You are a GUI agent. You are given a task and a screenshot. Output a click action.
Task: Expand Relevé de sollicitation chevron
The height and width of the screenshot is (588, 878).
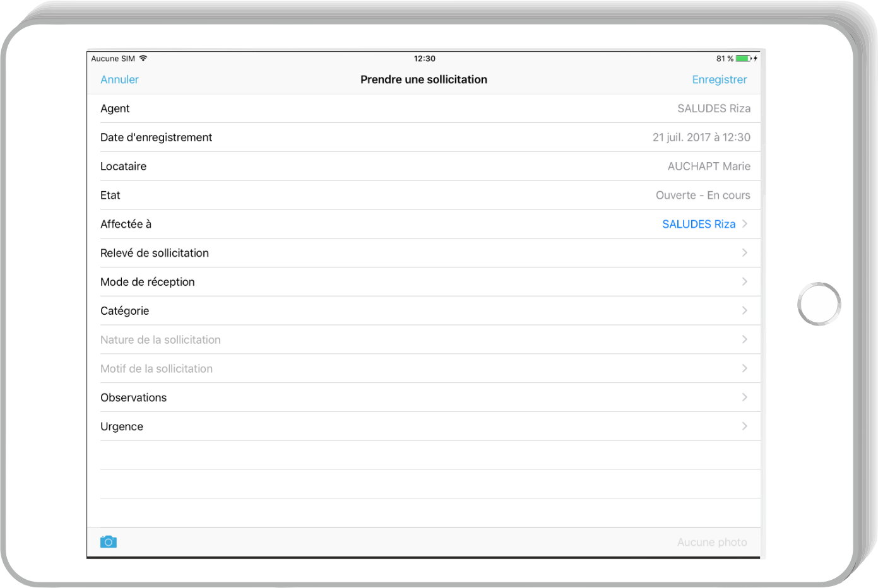click(745, 253)
